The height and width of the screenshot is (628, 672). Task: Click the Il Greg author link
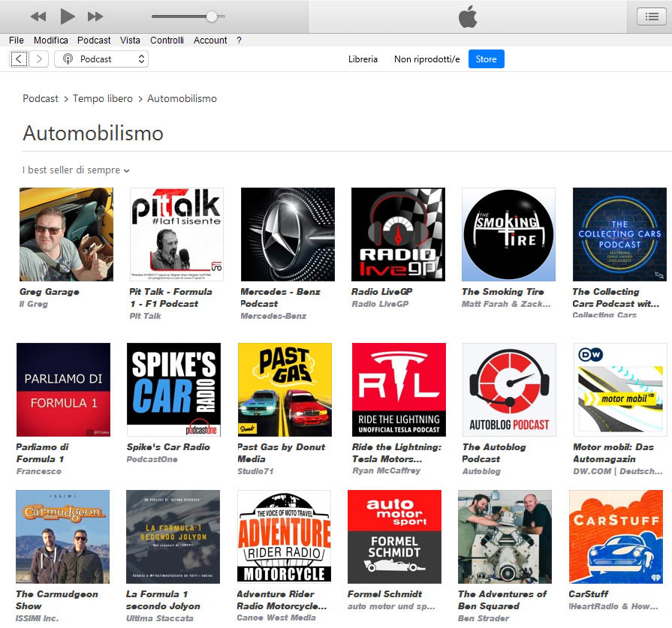click(x=34, y=304)
